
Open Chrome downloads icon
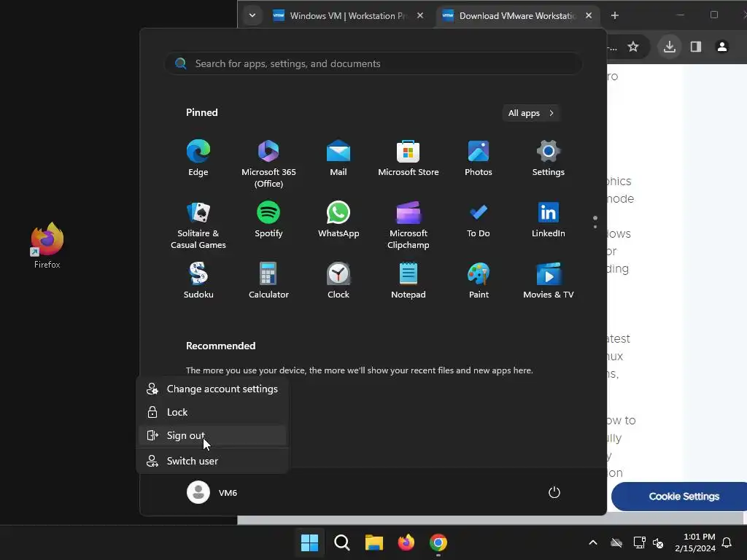(x=670, y=47)
